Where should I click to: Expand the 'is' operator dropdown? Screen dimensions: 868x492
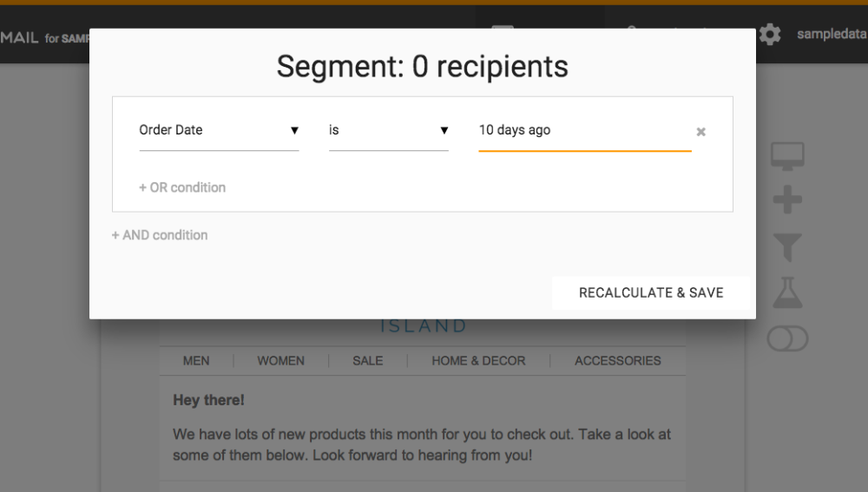coord(388,130)
